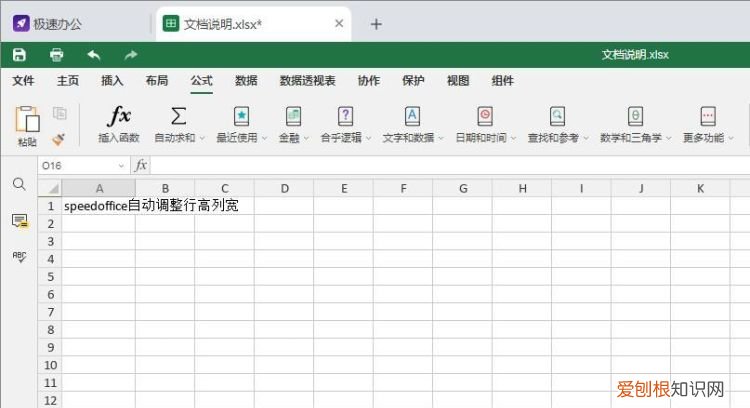Select row 5 header

click(x=50, y=277)
